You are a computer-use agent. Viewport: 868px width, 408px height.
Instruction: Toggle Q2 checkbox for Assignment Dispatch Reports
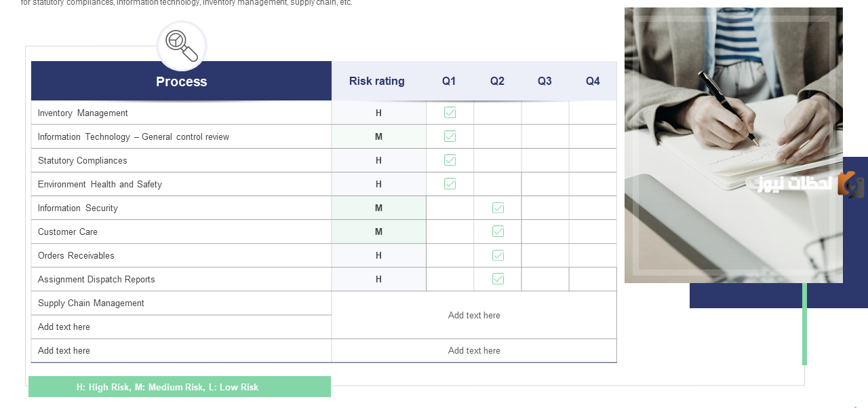point(498,279)
